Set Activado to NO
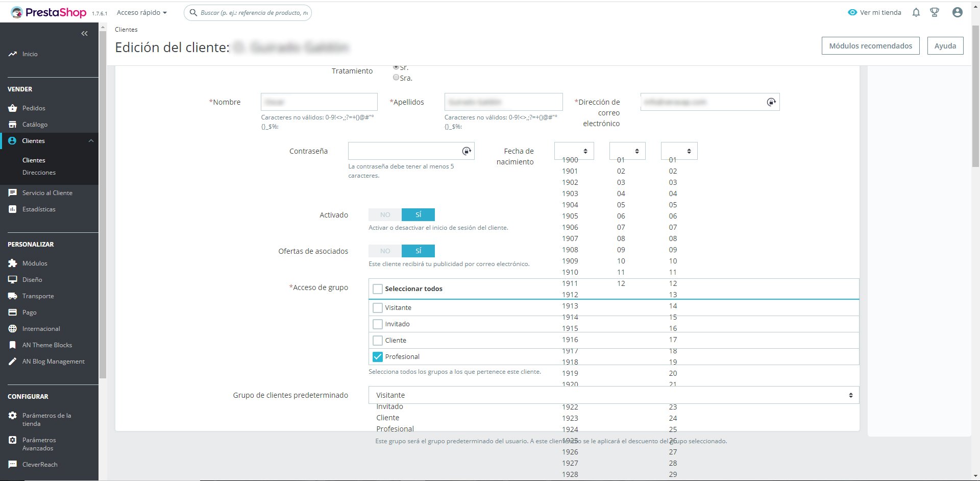 [x=385, y=214]
